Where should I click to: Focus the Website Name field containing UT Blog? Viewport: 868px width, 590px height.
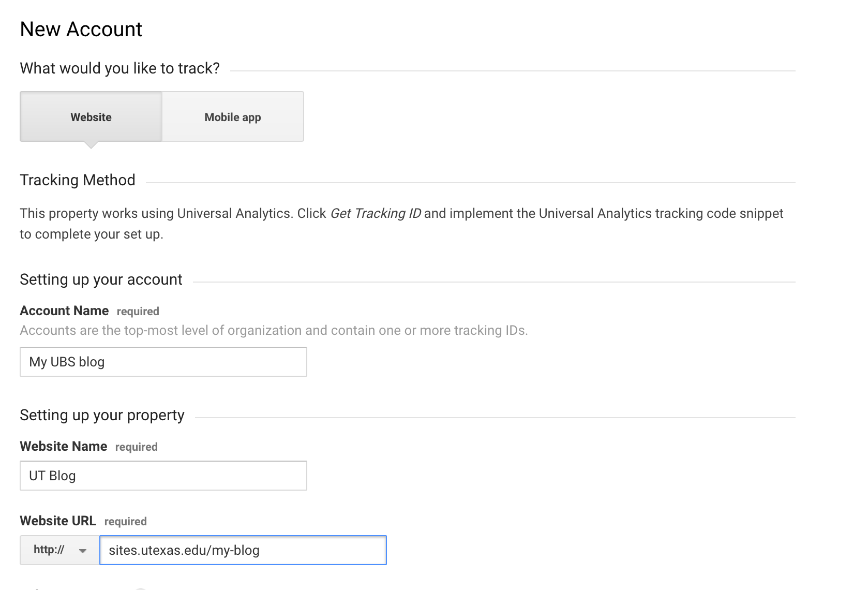coord(163,476)
